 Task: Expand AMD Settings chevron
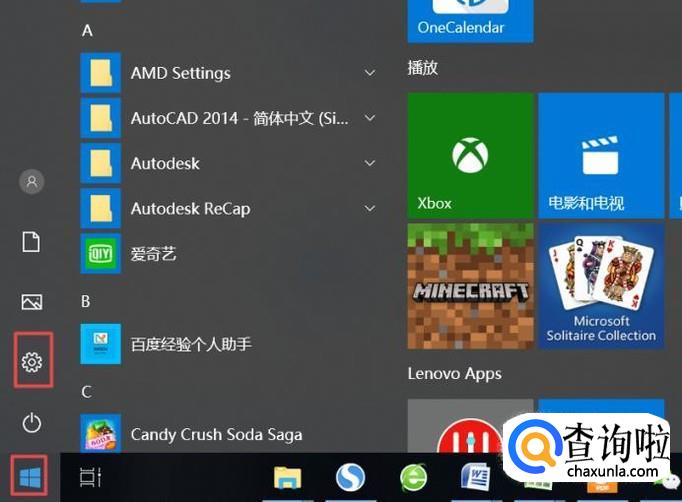coord(370,73)
